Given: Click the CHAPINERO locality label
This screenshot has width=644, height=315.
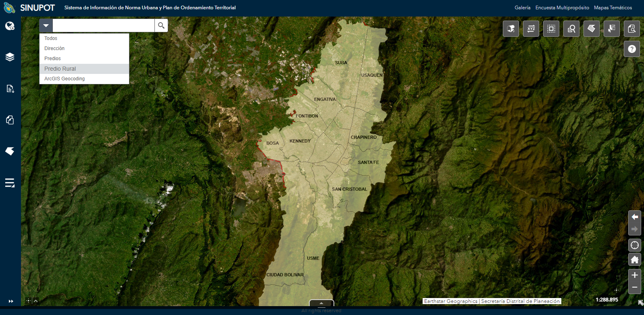Looking at the screenshot, I should [x=364, y=137].
